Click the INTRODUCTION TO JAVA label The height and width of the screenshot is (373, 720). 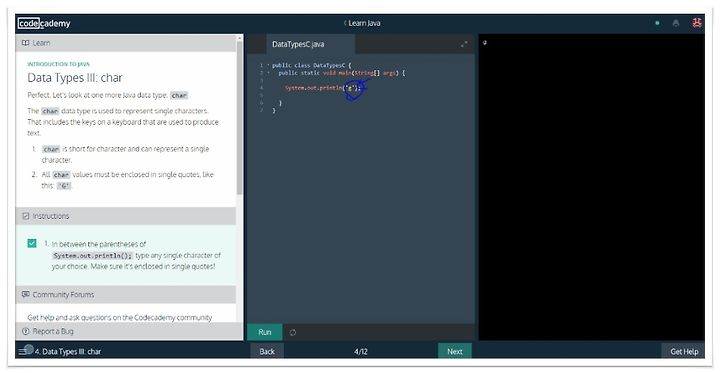58,64
